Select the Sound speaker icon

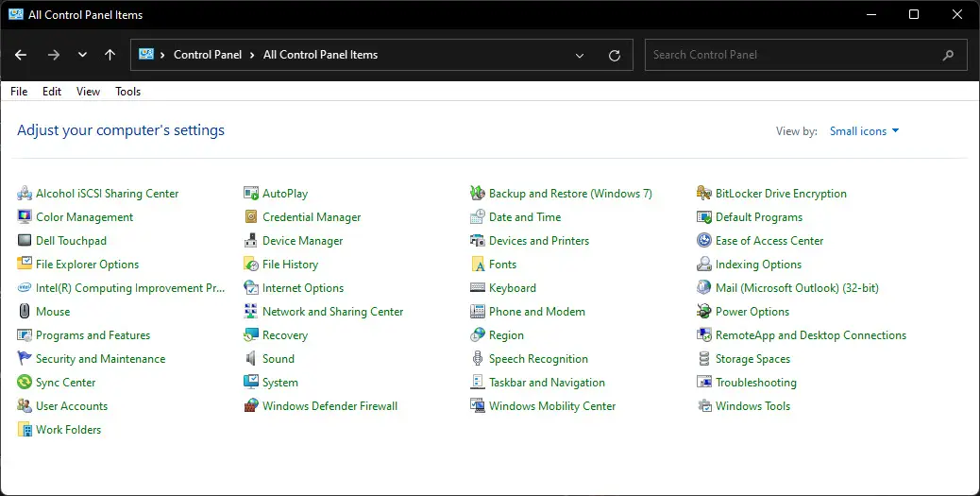click(250, 358)
